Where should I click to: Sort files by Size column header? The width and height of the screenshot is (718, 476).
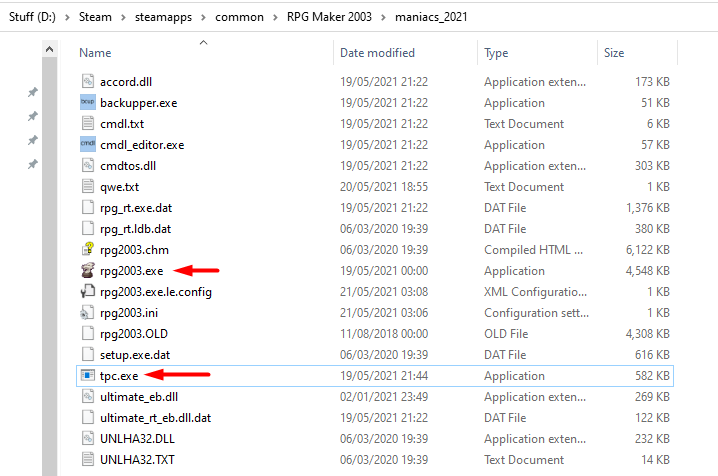point(614,53)
